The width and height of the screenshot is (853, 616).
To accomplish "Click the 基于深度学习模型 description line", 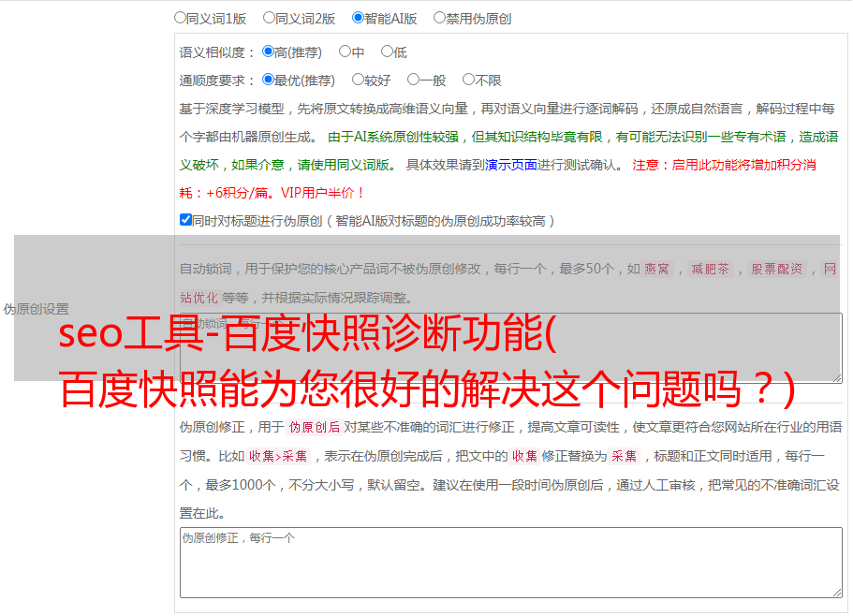I will (x=507, y=109).
